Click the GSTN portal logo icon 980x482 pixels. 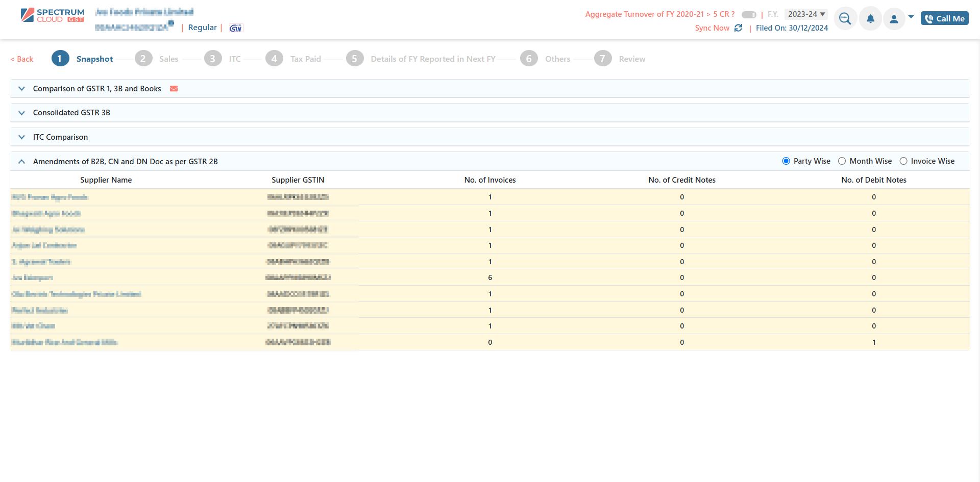tap(235, 28)
